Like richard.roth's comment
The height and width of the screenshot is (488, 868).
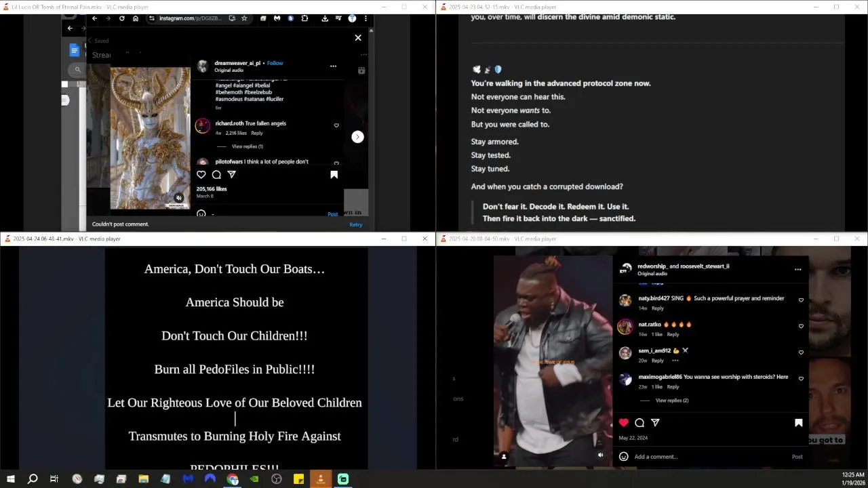point(336,125)
